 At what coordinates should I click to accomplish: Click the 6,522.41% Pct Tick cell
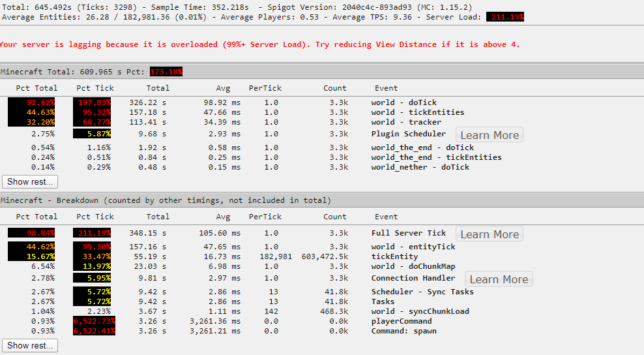[x=94, y=331]
